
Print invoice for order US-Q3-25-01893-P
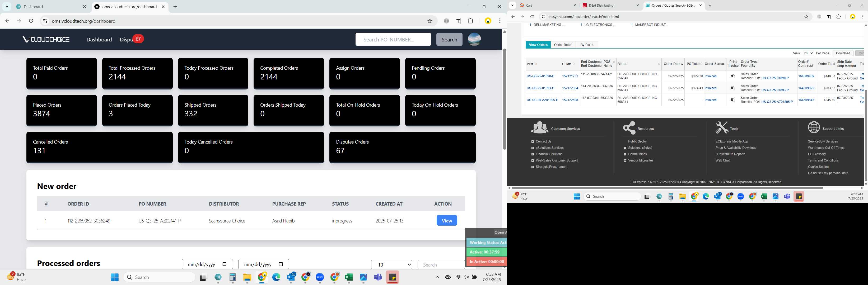(x=732, y=88)
